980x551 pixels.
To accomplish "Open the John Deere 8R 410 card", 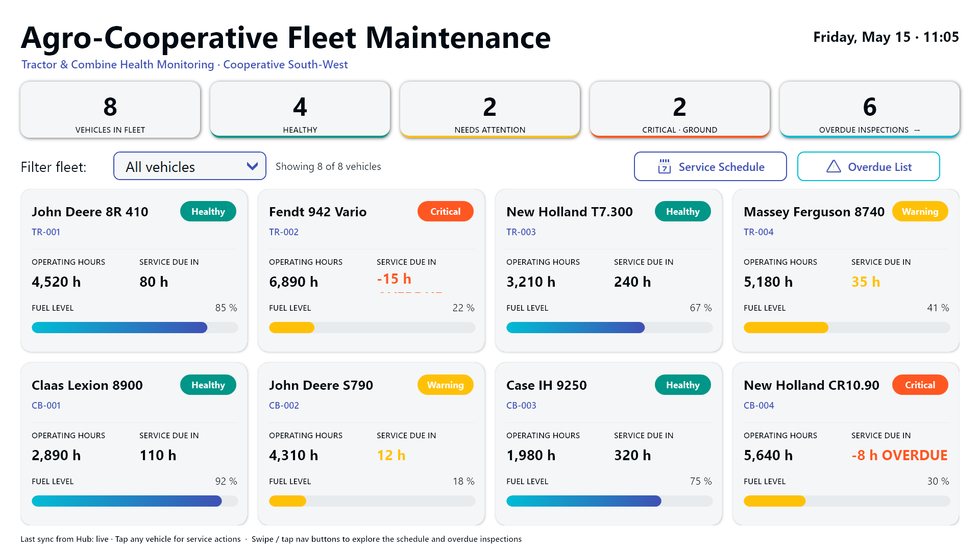I will pyautogui.click(x=134, y=270).
